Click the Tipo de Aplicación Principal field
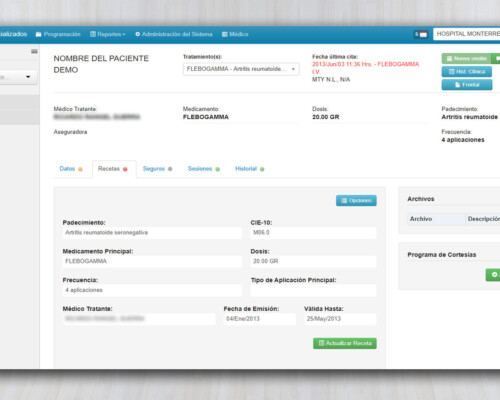Screen dimensions: 500x400 [313, 290]
